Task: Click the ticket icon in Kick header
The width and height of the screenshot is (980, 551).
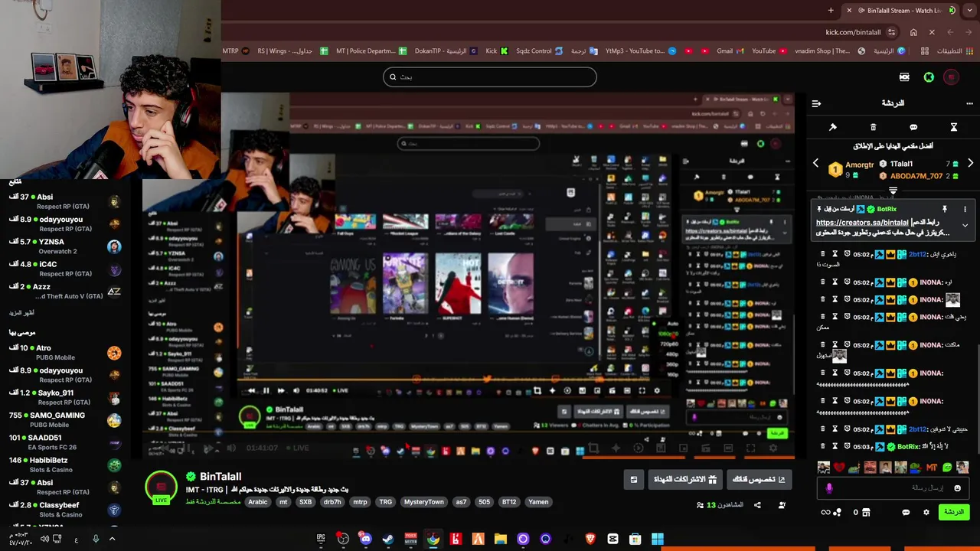Action: click(904, 77)
